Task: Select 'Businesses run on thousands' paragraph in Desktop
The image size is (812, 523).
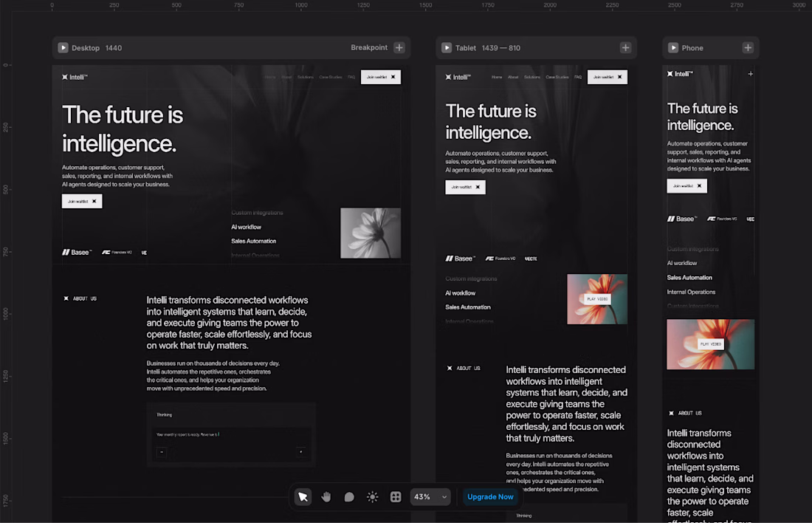Action: (213, 376)
